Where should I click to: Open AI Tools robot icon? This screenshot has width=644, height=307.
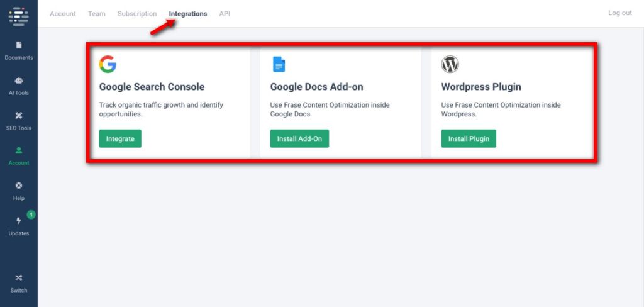19,81
